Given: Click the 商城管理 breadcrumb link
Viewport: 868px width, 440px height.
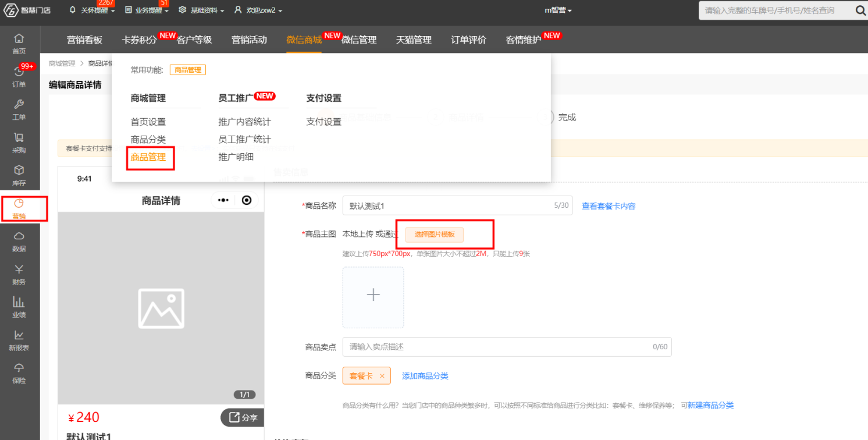Looking at the screenshot, I should point(62,63).
